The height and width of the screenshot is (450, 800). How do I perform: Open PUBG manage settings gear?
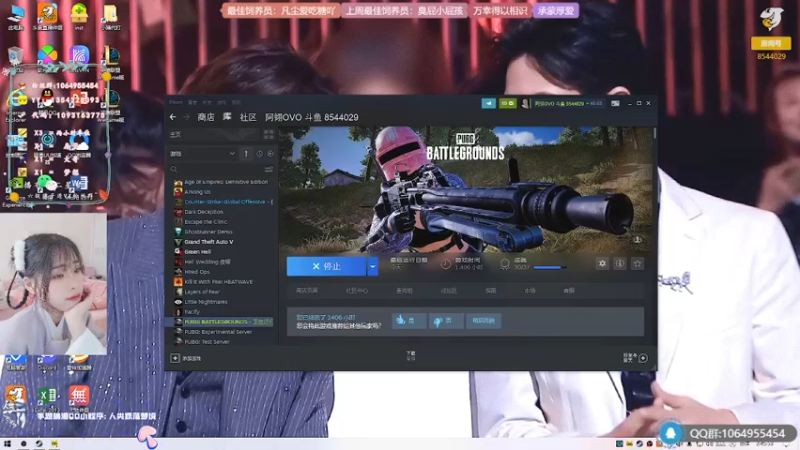coord(602,264)
